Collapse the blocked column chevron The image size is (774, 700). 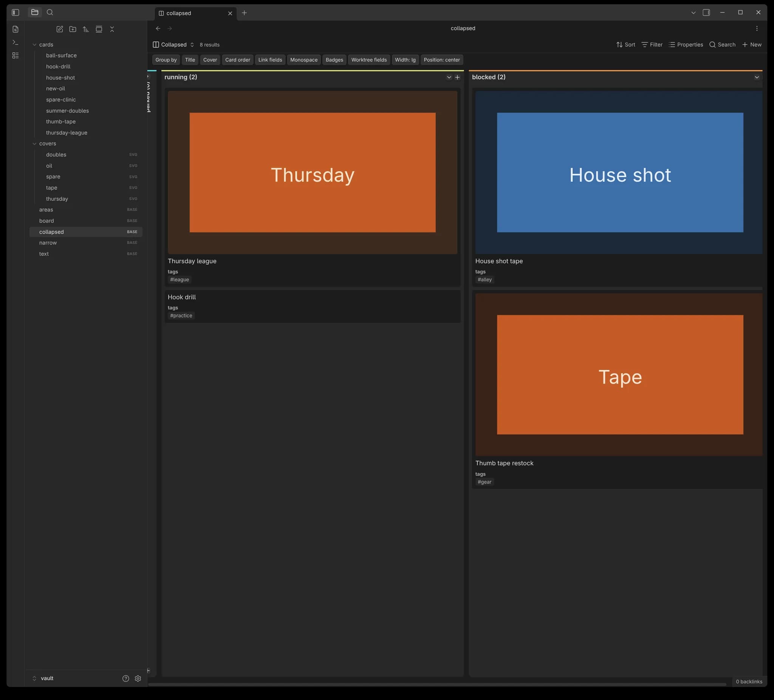point(757,77)
